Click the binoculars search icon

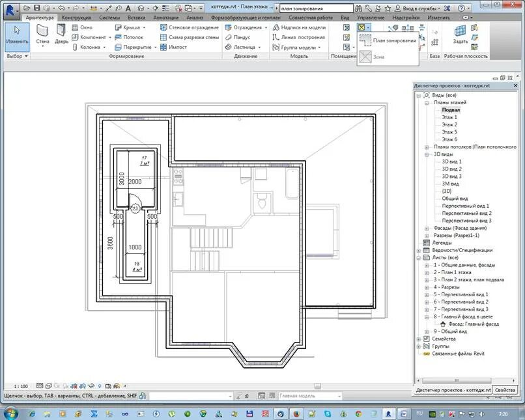point(358,8)
